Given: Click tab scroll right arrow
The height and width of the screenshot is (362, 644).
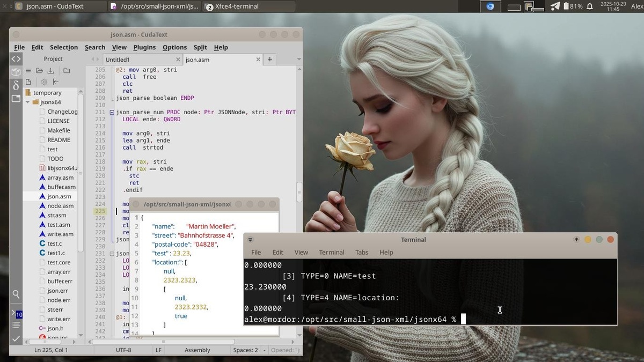Looking at the screenshot, I should 98,59.
